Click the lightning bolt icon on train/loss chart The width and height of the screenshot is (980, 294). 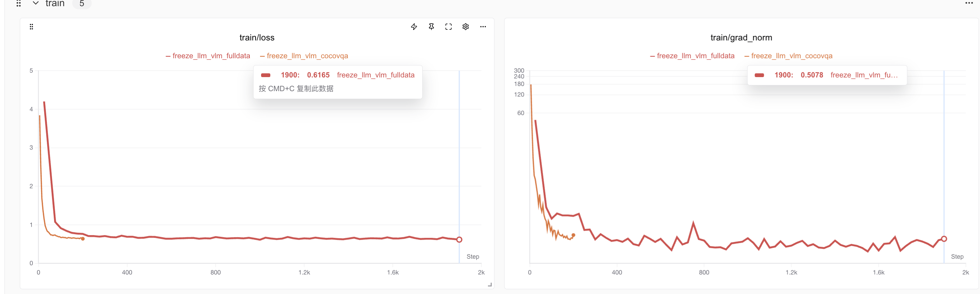point(414,27)
